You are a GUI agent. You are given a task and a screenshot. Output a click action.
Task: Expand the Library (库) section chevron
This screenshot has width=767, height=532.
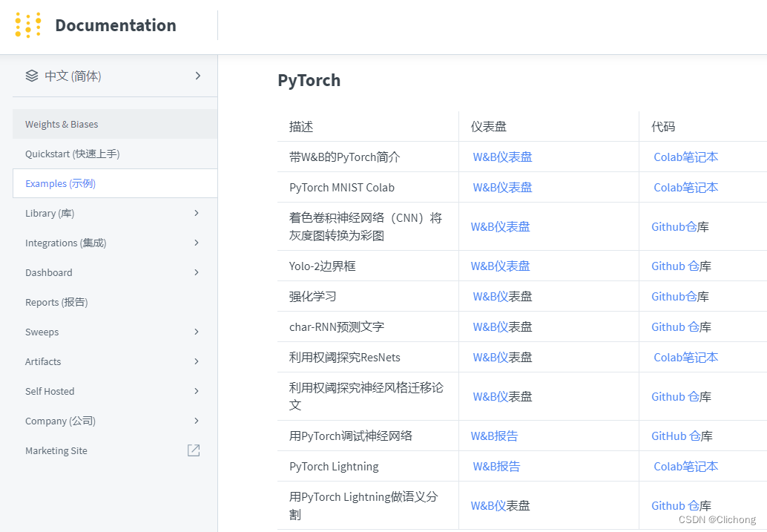(197, 213)
